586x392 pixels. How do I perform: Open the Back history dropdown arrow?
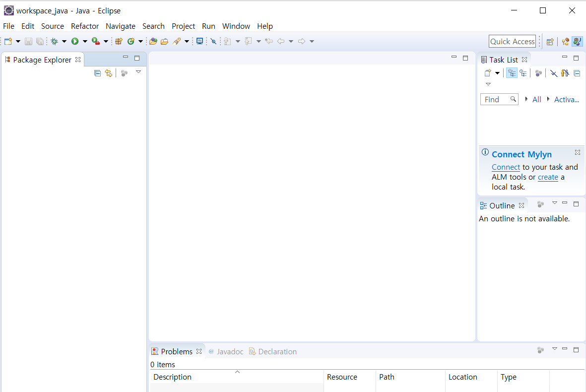click(291, 42)
